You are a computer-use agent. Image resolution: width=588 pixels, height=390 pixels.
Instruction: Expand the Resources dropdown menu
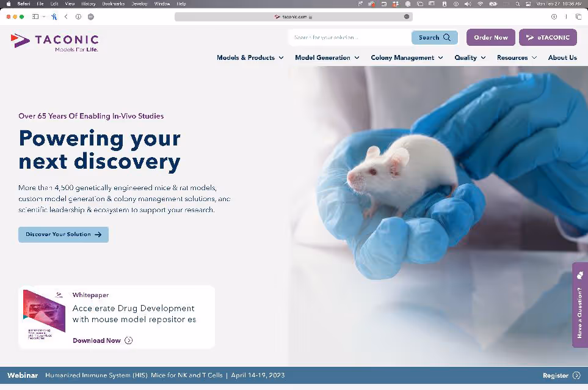coord(517,57)
